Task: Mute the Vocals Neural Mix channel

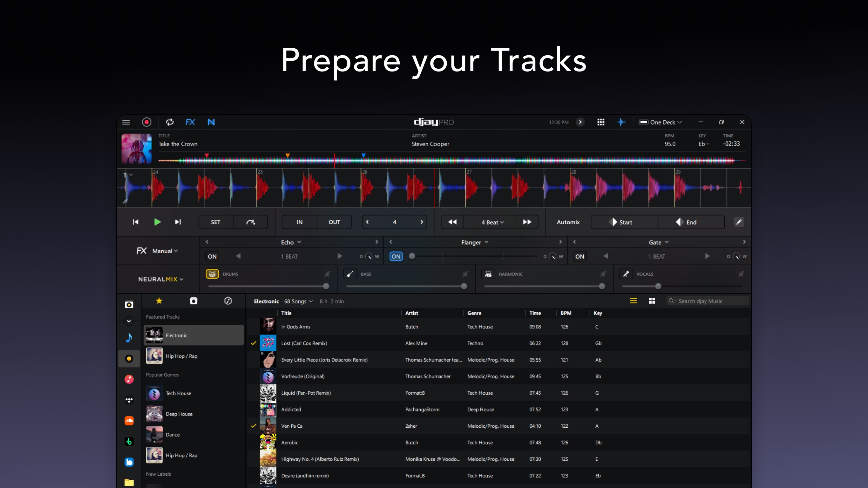Action: click(741, 274)
